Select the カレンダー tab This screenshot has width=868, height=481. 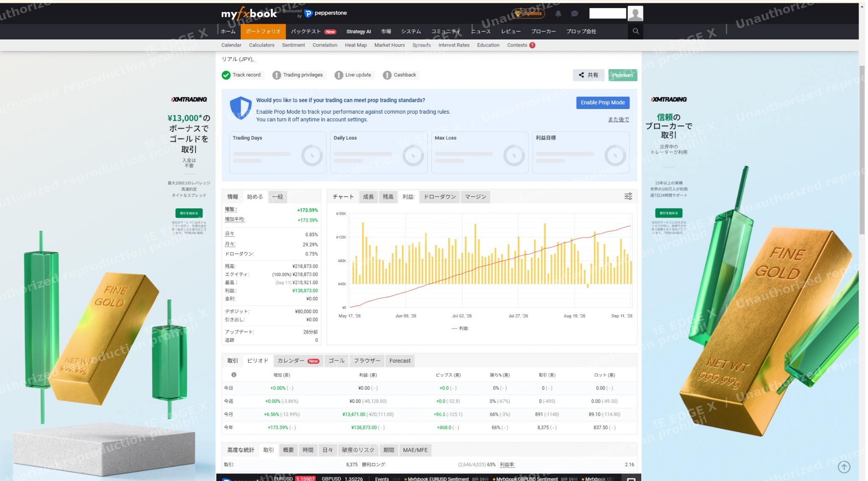pos(298,361)
